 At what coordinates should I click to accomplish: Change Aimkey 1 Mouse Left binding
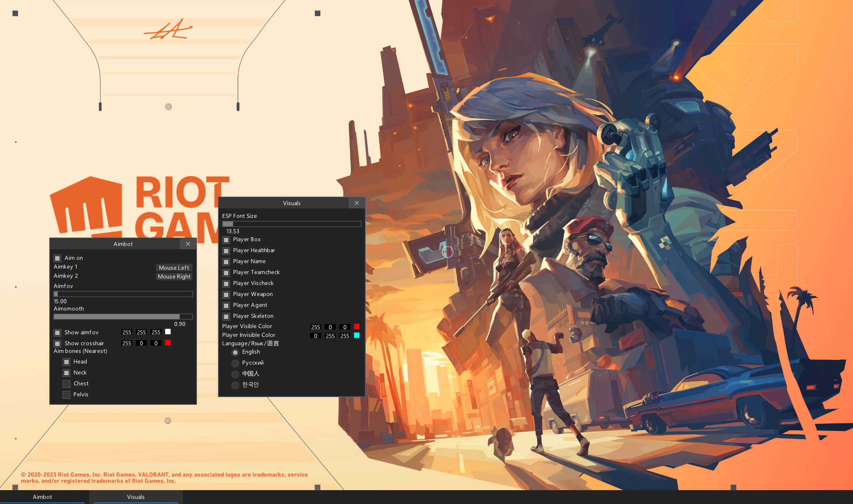click(174, 268)
